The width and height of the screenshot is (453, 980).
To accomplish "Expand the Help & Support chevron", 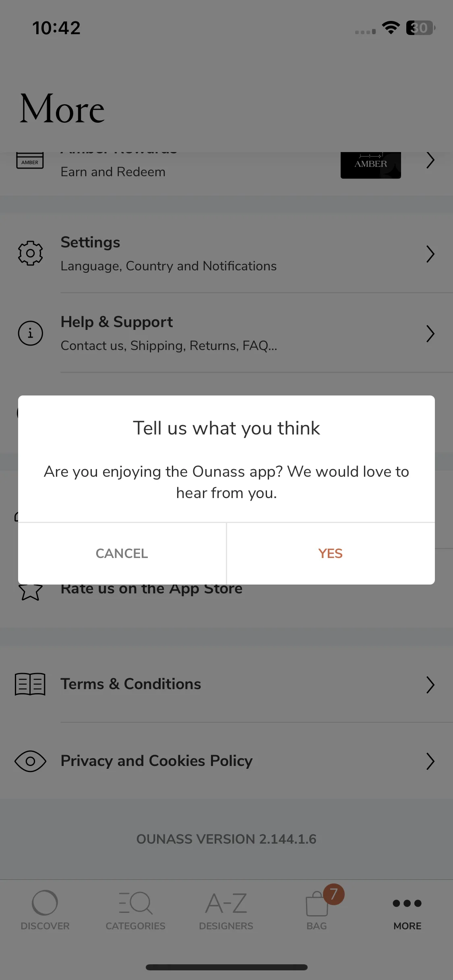I will click(430, 334).
